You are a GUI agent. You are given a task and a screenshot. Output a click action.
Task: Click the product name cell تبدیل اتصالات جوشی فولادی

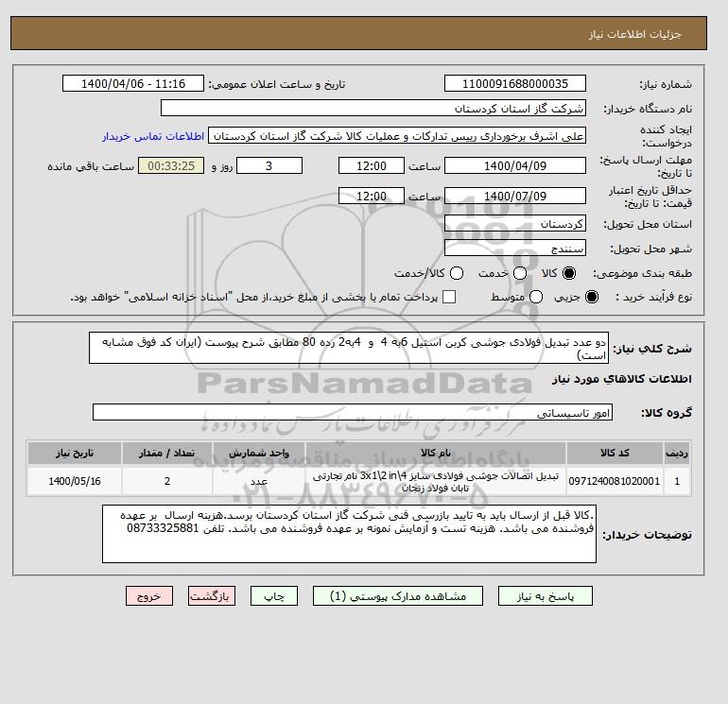click(x=436, y=481)
